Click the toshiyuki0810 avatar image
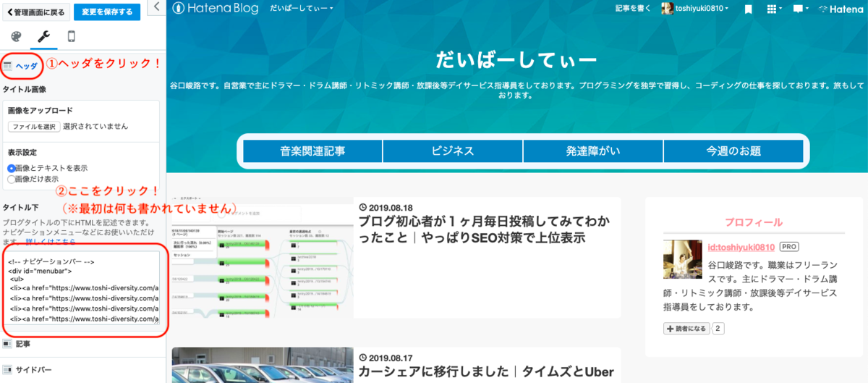 (668, 9)
